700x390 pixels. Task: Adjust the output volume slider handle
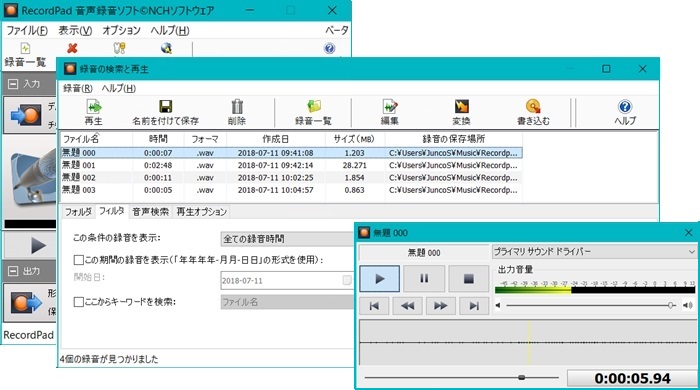tap(671, 306)
